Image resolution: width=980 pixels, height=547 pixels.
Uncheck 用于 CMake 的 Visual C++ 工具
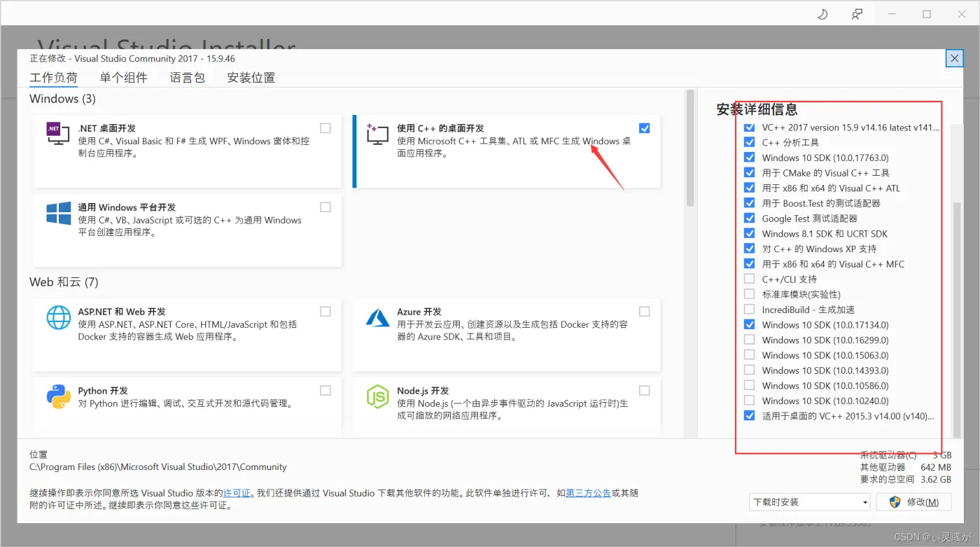coord(750,173)
